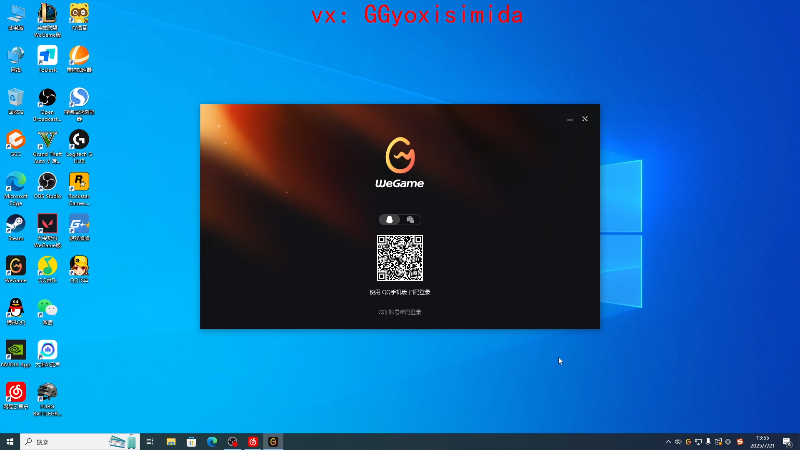Open This PC desktop icon

(16, 17)
